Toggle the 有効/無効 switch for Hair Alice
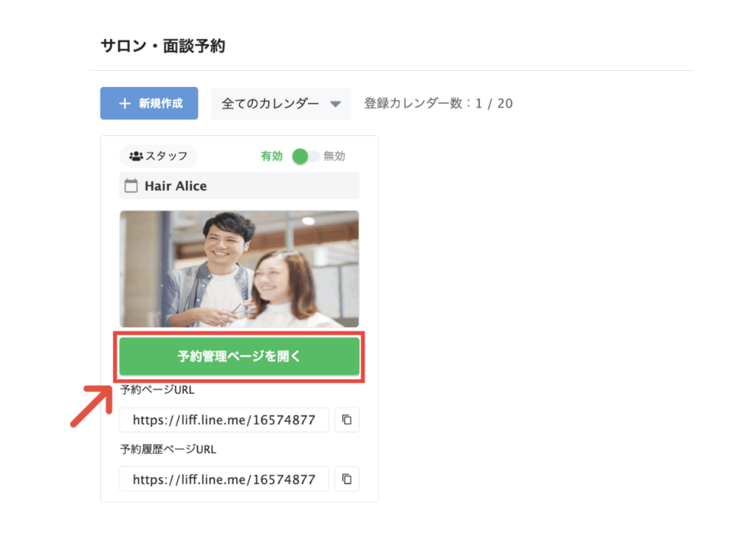The image size is (756, 540). click(x=306, y=156)
